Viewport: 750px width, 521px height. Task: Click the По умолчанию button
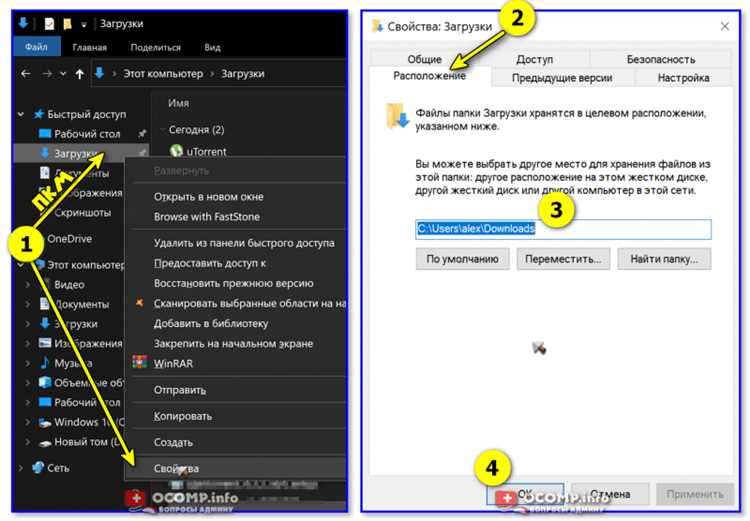(462, 259)
